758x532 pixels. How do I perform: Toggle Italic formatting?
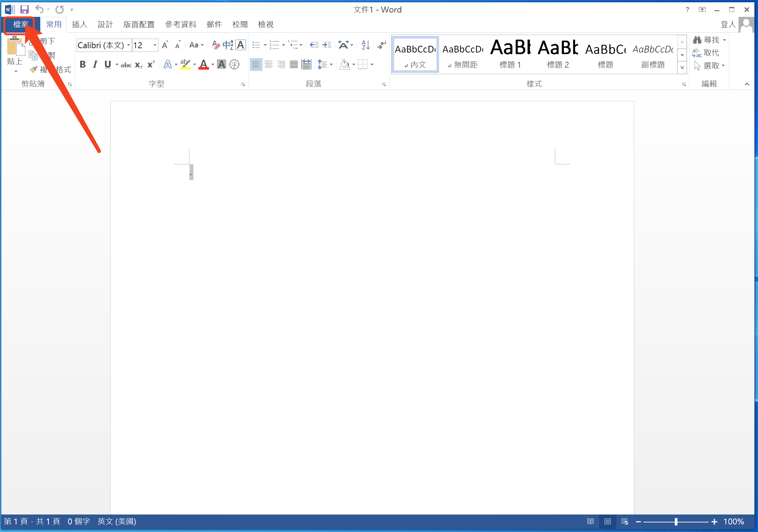(95, 64)
